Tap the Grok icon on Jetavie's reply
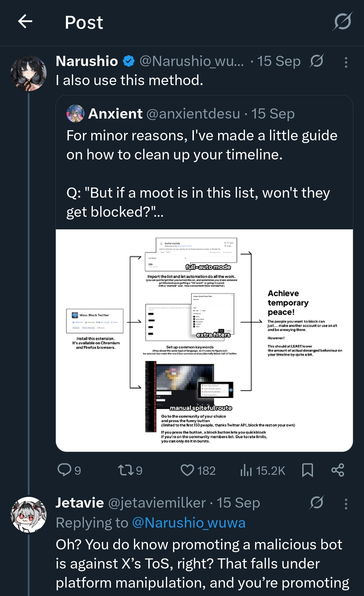 (x=317, y=503)
